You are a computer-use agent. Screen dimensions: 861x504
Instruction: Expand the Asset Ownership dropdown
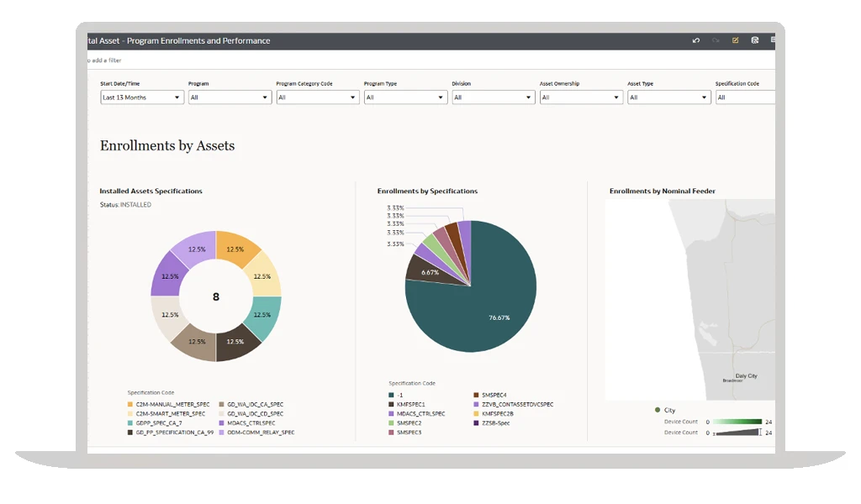tap(582, 97)
